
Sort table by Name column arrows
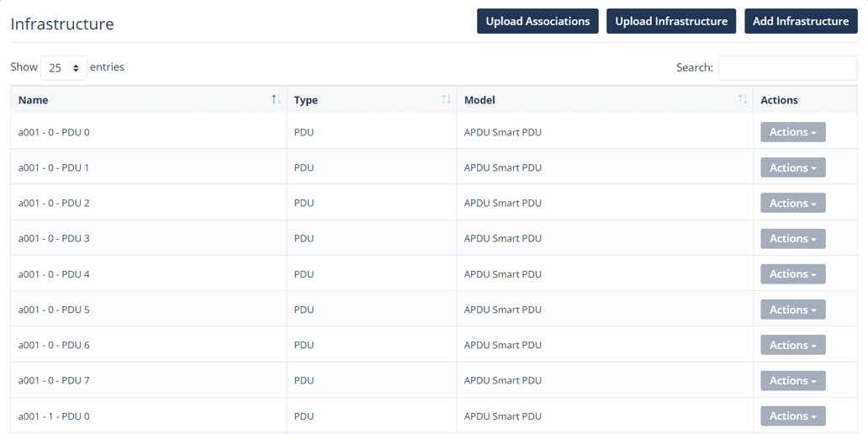276,99
